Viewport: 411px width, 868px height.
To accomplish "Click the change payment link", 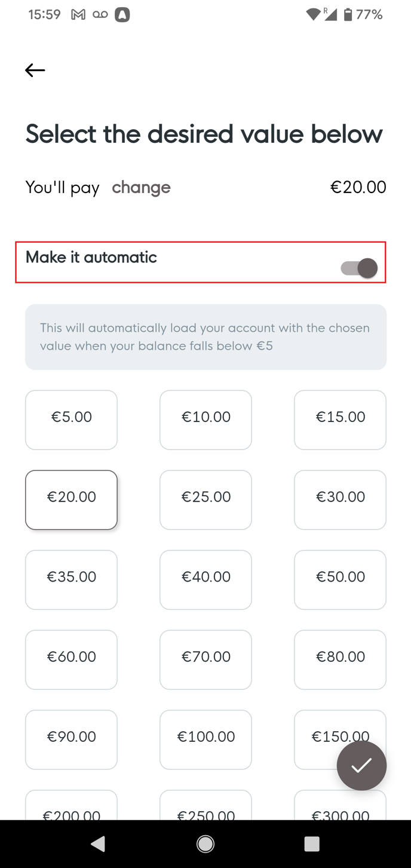I will 141,187.
